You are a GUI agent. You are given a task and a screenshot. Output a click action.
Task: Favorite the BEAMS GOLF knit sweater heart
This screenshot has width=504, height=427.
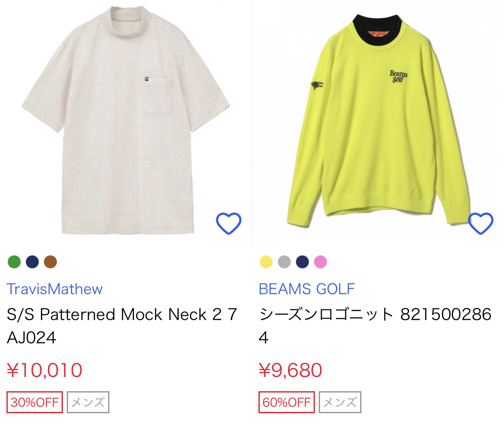(x=481, y=224)
